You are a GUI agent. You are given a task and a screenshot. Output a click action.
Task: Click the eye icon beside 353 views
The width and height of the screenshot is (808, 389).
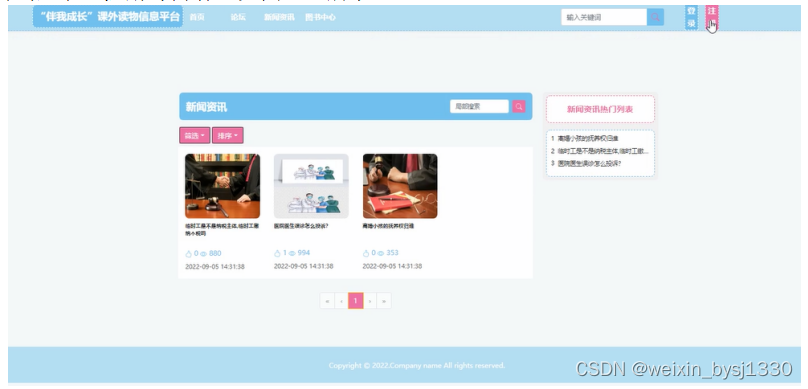point(381,253)
